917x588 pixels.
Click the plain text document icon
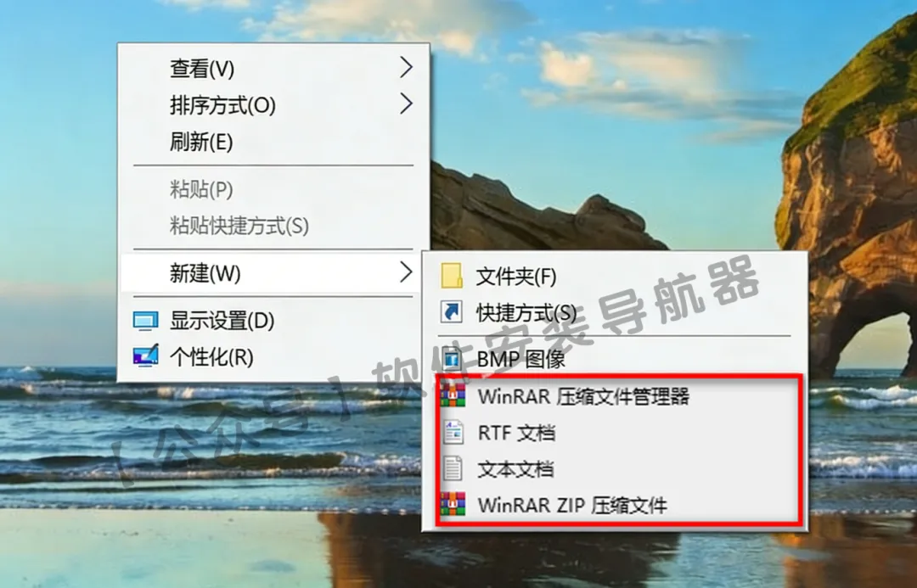tap(452, 468)
